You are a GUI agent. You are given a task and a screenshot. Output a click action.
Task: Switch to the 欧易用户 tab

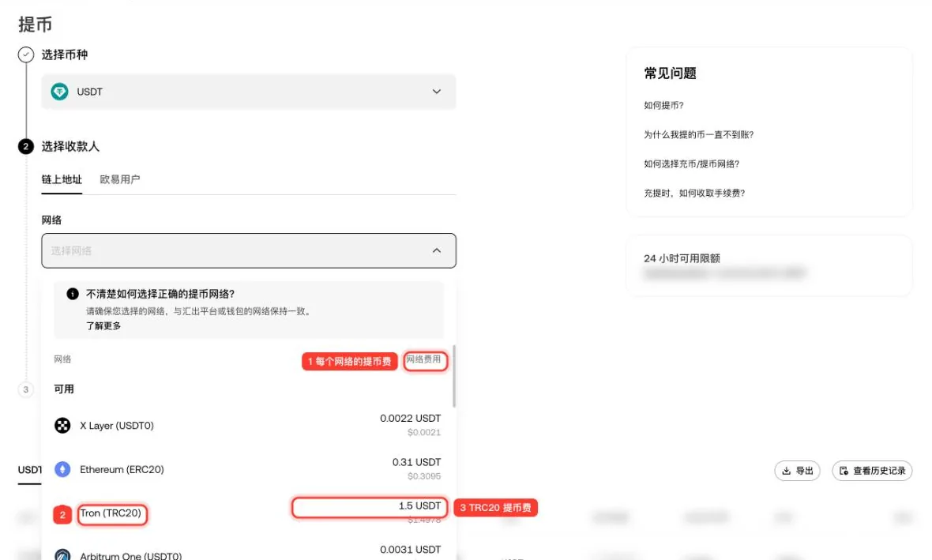120,179
